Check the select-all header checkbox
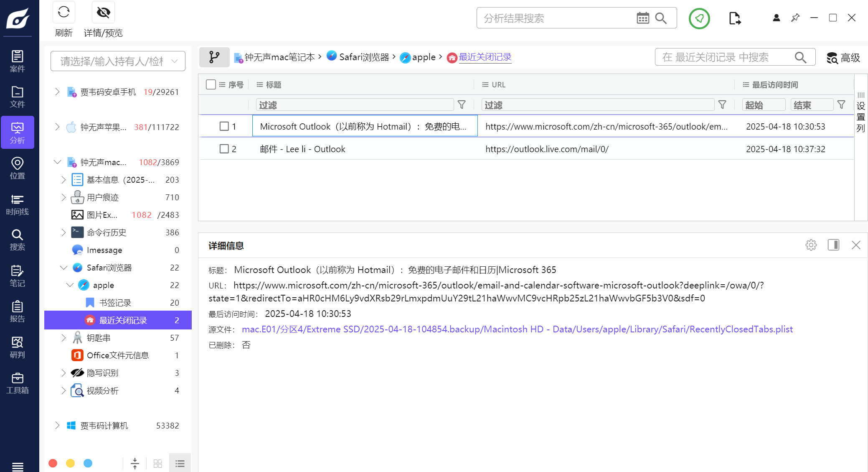Image resolution: width=868 pixels, height=472 pixels. 211,85
